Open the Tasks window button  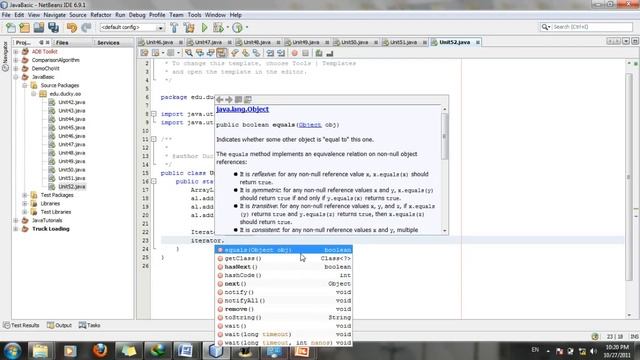[x=89, y=325]
